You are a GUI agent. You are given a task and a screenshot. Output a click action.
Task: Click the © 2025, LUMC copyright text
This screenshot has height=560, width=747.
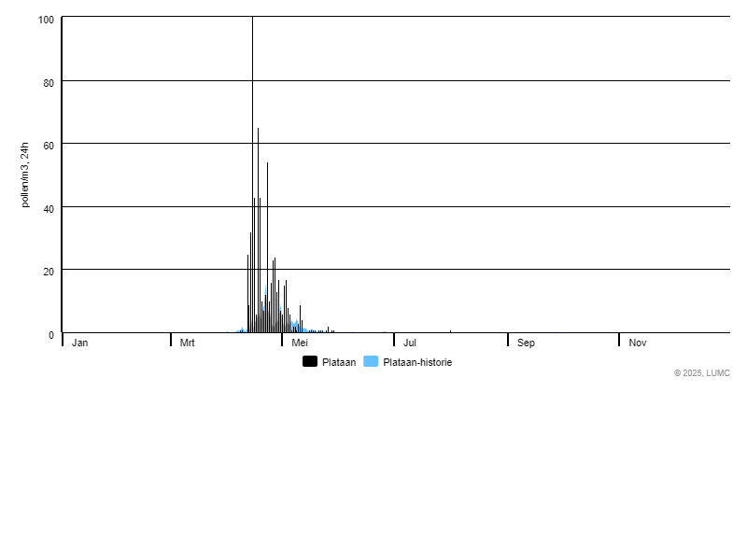click(701, 373)
